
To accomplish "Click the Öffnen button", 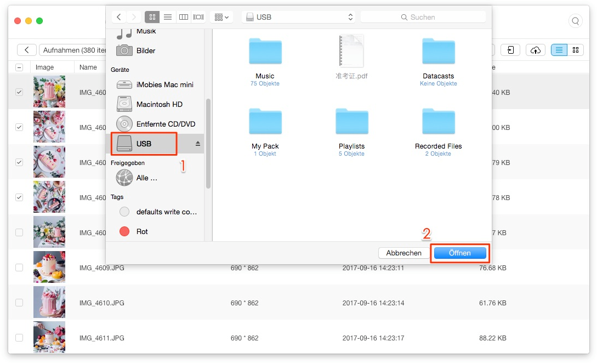I will point(460,253).
